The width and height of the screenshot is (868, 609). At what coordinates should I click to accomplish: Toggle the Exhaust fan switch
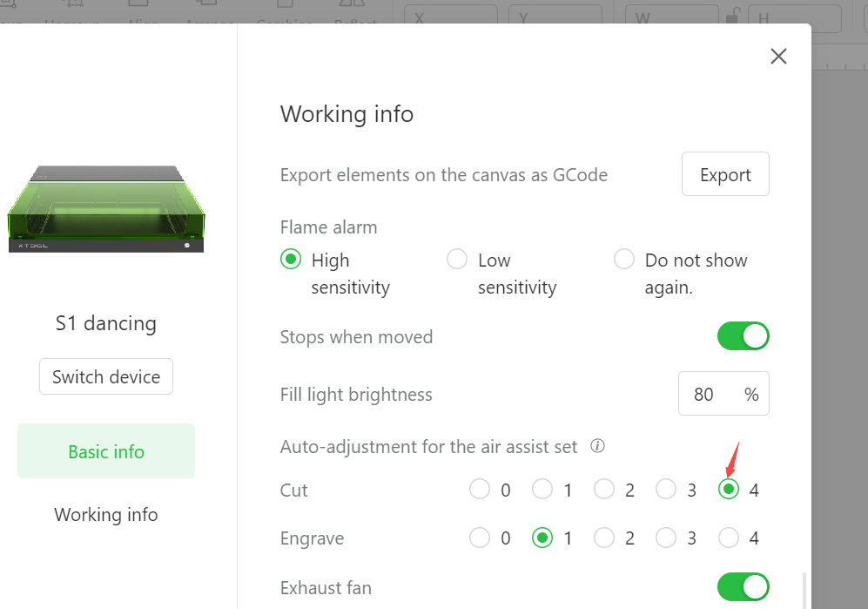click(x=743, y=587)
